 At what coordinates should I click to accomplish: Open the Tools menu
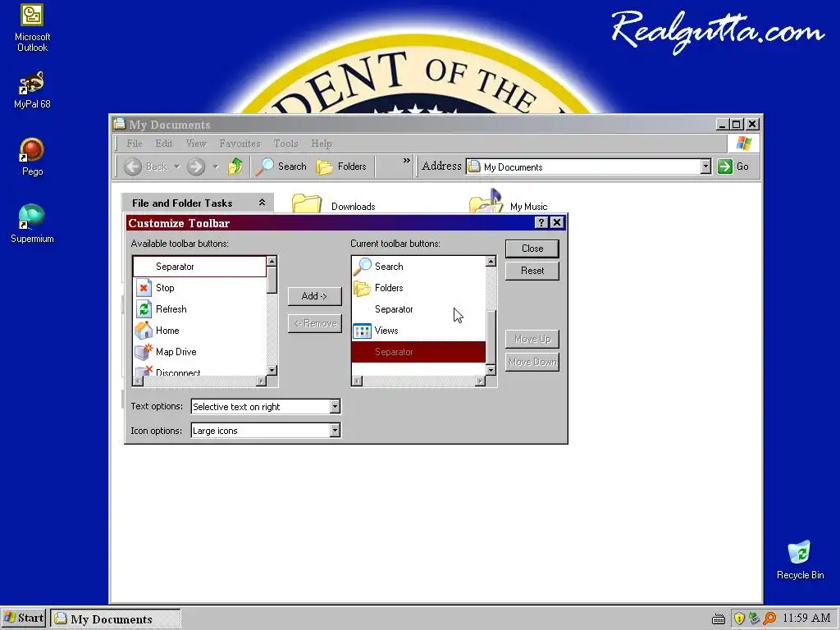(x=285, y=144)
